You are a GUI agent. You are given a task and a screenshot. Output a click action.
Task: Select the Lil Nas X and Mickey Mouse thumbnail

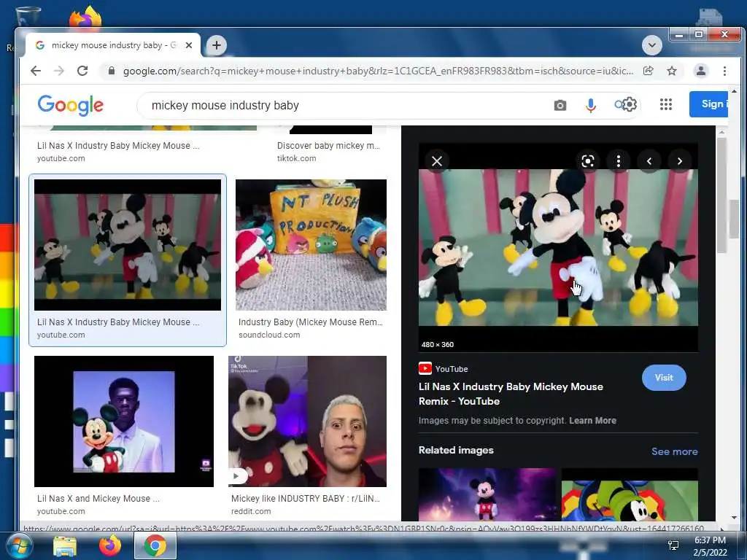pyautogui.click(x=124, y=421)
